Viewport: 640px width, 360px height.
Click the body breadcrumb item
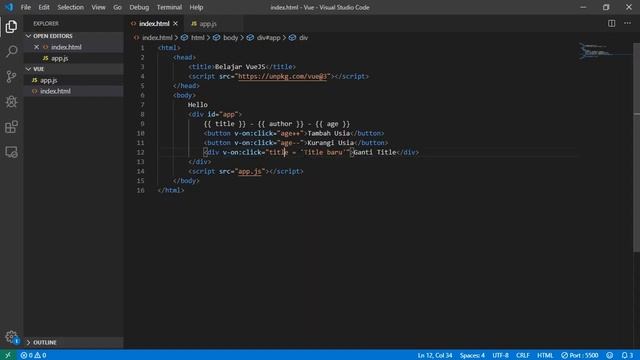pos(230,38)
